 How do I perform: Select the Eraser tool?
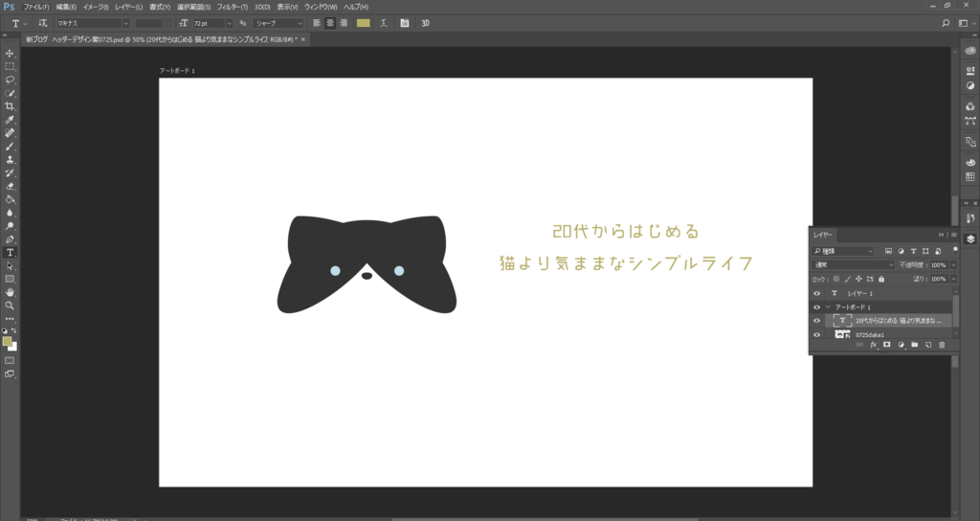[10, 187]
